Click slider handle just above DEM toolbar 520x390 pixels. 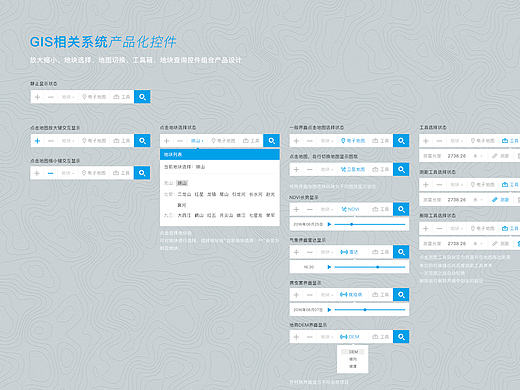click(x=365, y=310)
